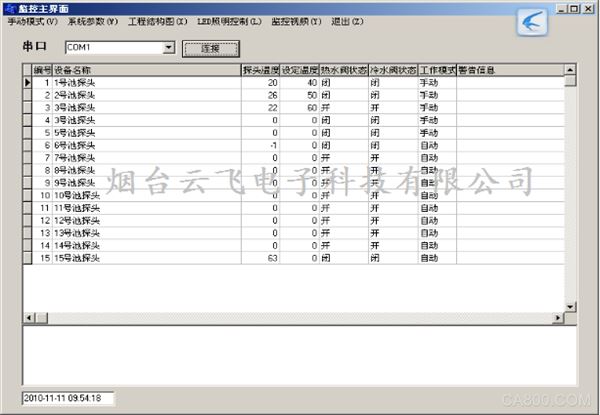The height and width of the screenshot is (415, 600).
Task: Open the 工程结构图(X) menu
Action: pyautogui.click(x=158, y=21)
